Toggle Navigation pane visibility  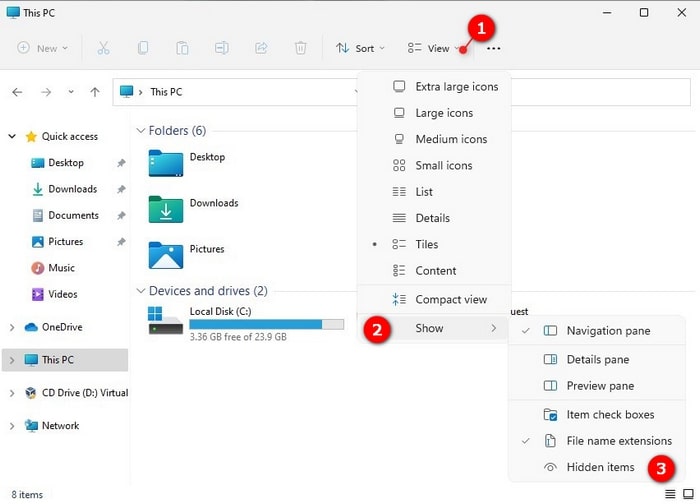[x=597, y=331]
